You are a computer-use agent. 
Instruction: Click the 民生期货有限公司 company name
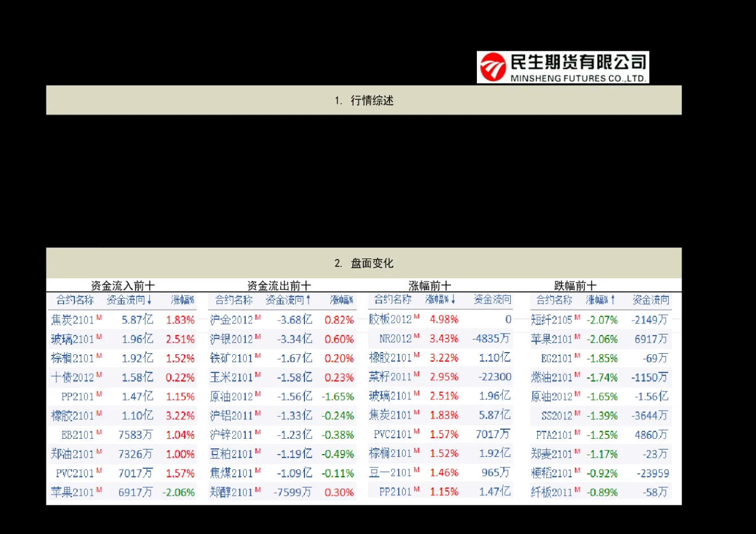(x=577, y=62)
